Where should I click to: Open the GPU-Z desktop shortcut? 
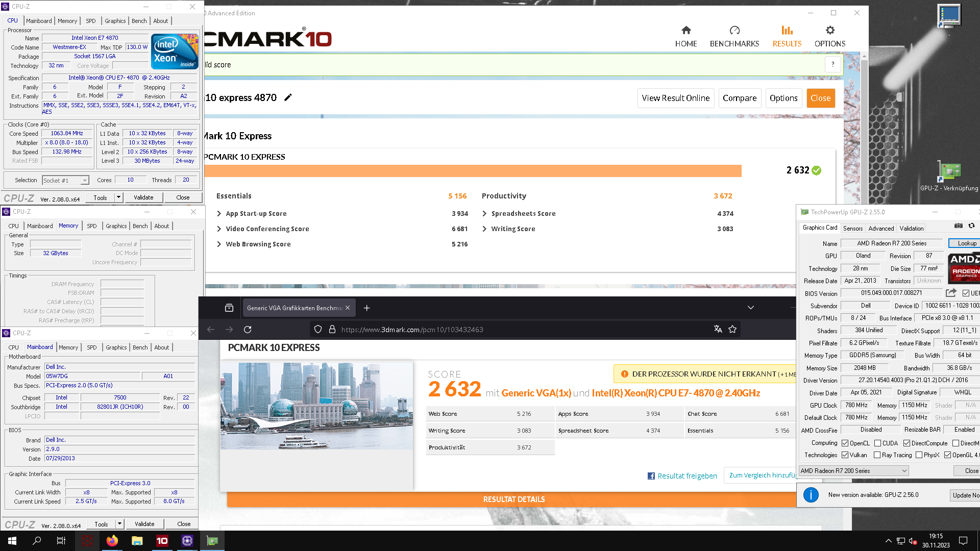(x=949, y=176)
